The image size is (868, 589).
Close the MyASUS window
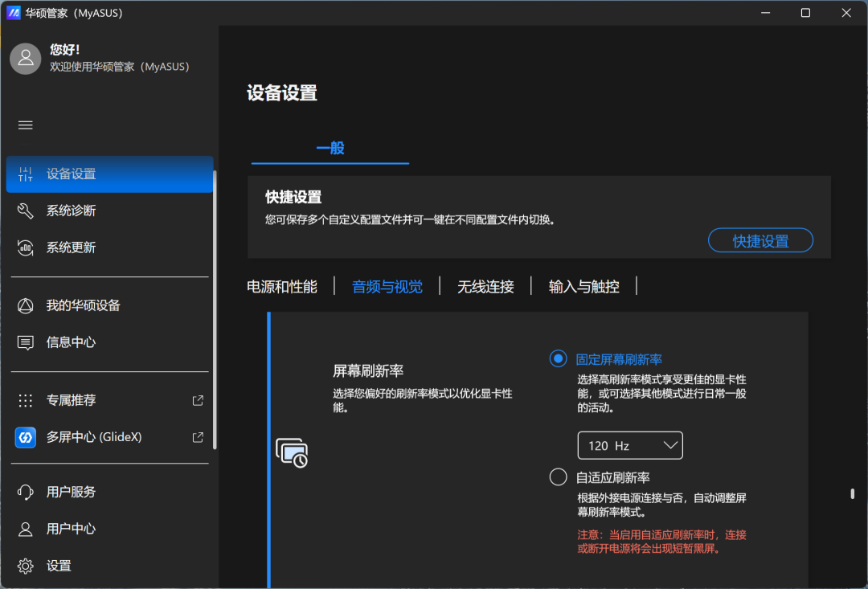(x=846, y=13)
